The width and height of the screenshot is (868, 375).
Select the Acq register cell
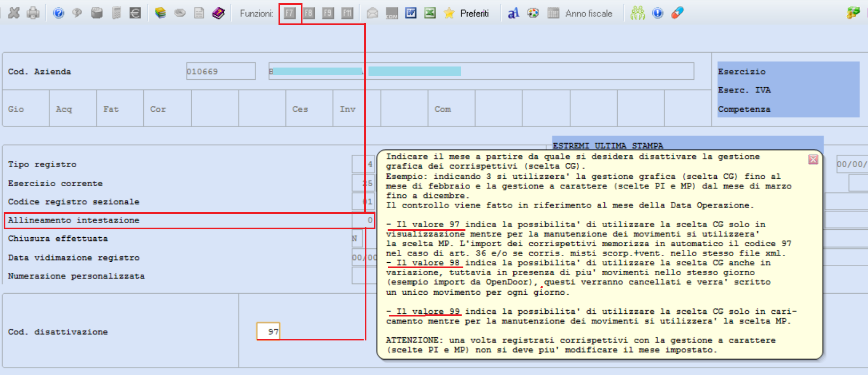73,109
